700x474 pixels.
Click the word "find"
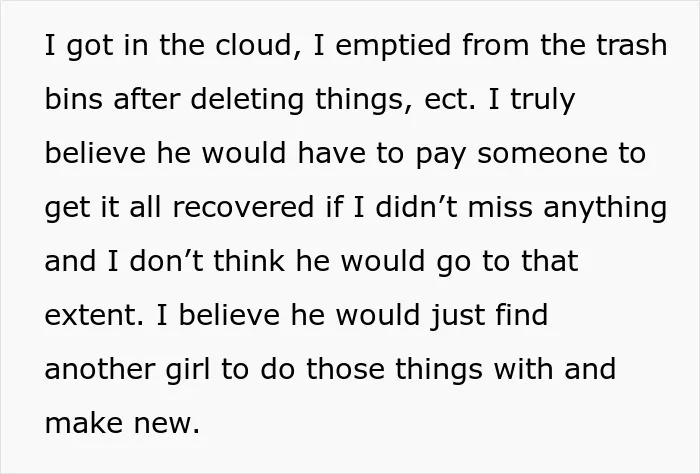tap(521, 315)
